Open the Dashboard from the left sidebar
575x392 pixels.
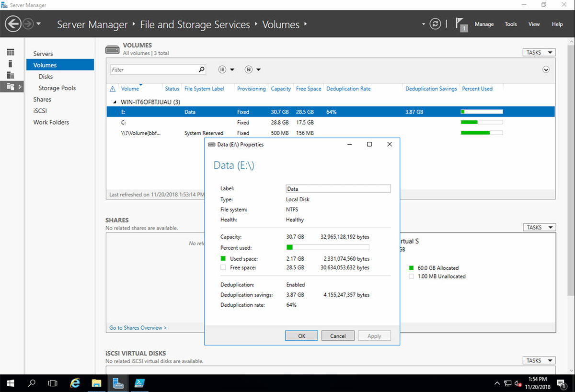pos(11,51)
